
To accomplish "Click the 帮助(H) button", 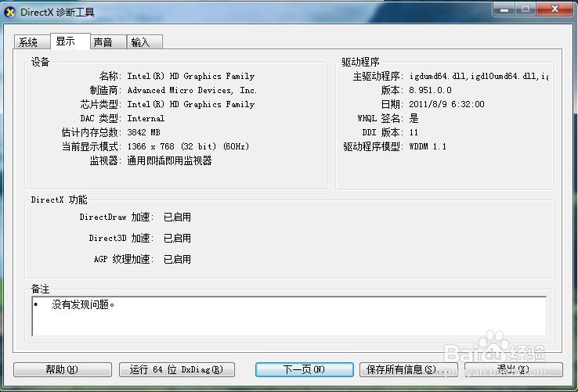I will 63,369.
